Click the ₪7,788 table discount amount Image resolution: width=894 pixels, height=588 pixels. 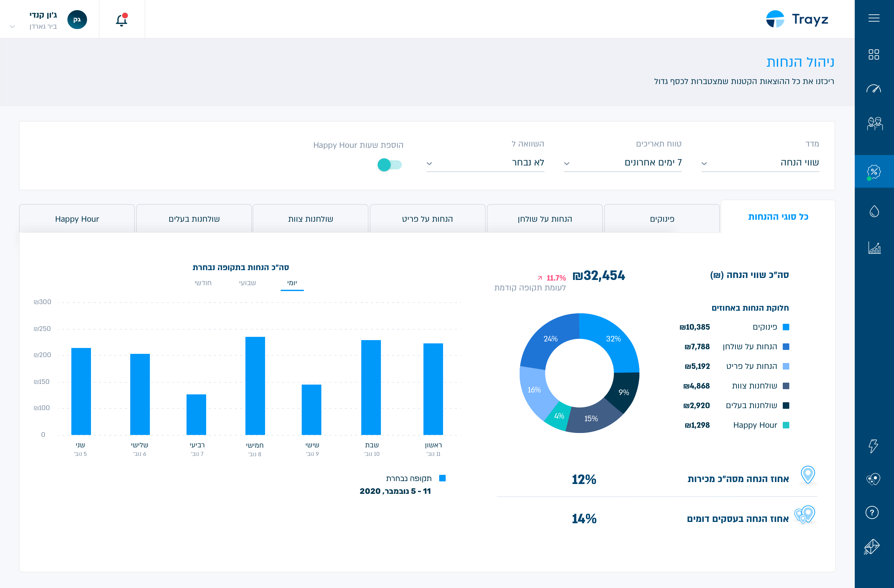tap(697, 347)
